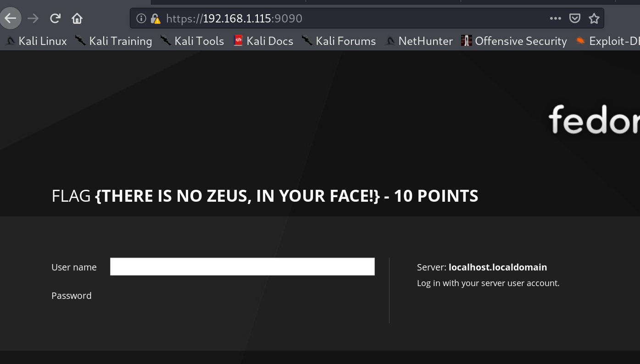The image size is (640, 364).
Task: Open the Kali Training bookmark
Action: point(114,41)
